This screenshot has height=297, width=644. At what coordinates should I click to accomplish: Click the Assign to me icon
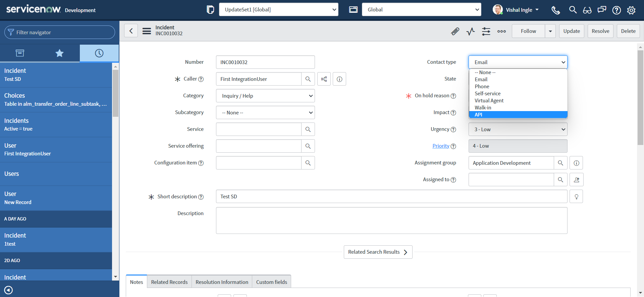[x=577, y=180]
